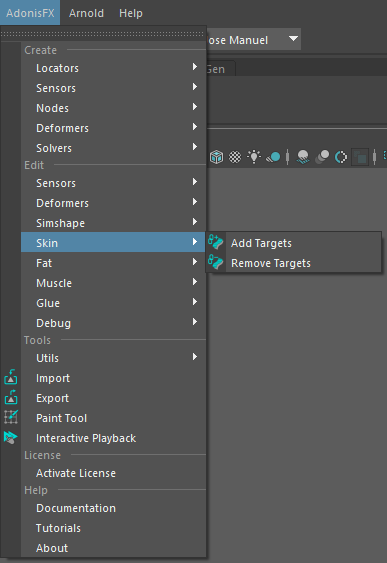Viewport: 387px width, 563px height.
Task: Click the Export icon in the AdonisFX menu
Action: 11,397
